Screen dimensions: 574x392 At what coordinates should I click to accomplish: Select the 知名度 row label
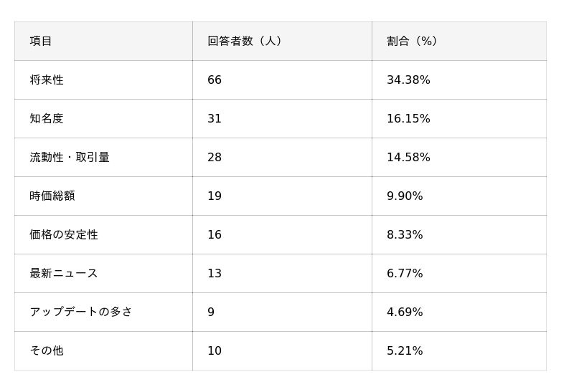[47, 119]
